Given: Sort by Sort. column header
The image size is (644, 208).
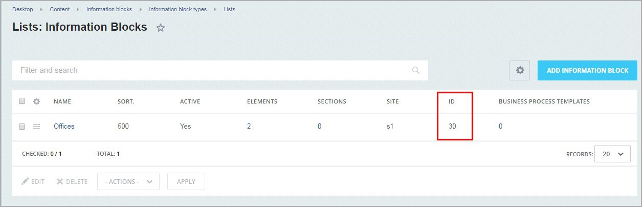Looking at the screenshot, I should point(126,101).
